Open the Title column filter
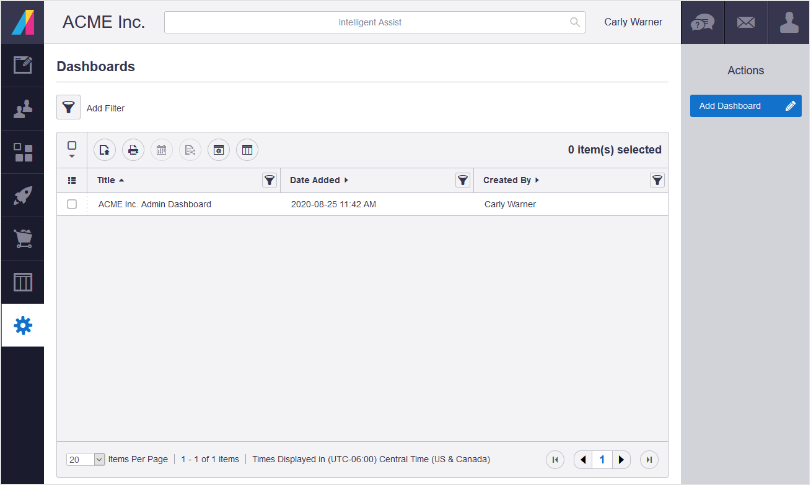 point(269,180)
